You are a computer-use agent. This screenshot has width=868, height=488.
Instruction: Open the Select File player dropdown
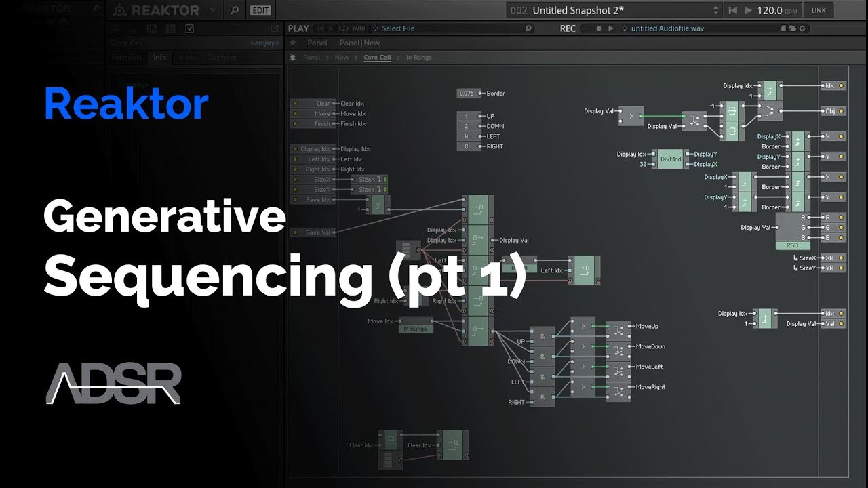[x=450, y=28]
